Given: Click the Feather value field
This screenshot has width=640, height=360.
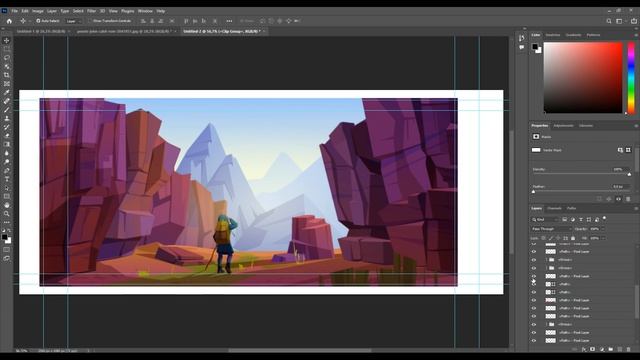Looking at the screenshot, I should (x=620, y=187).
